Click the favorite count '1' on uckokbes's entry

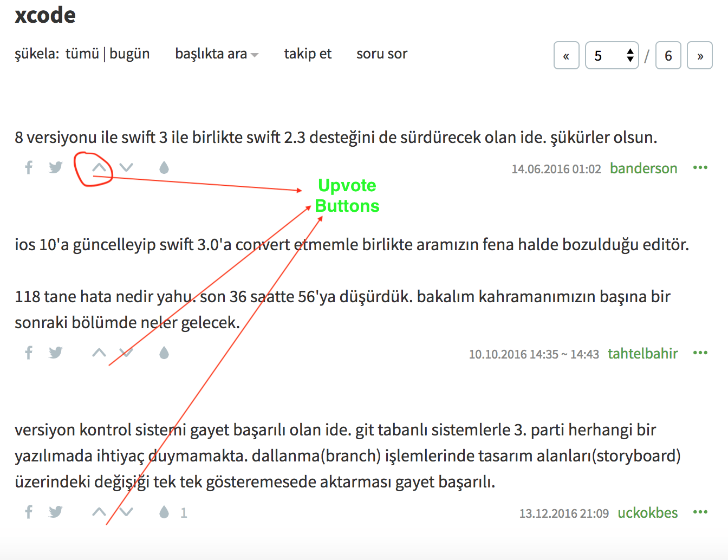(x=184, y=512)
